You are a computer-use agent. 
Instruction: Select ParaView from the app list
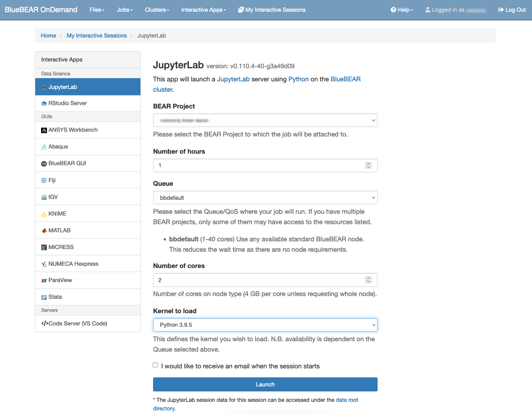click(88, 280)
